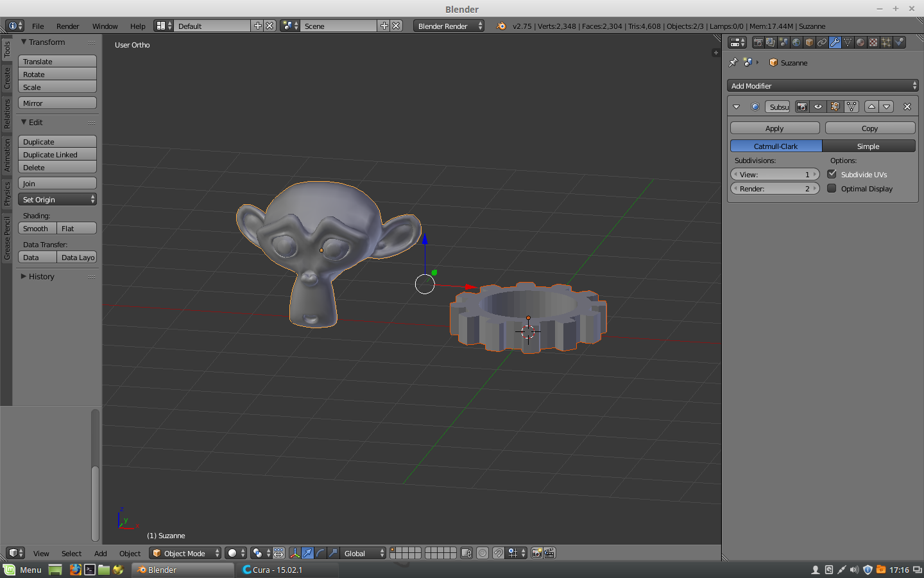
Task: Toggle snap during transform magnet icon
Action: pyautogui.click(x=499, y=553)
